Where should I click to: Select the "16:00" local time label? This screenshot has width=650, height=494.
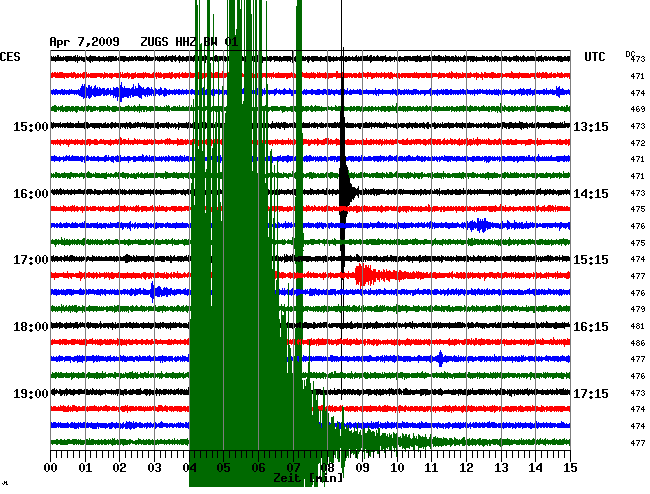[31, 194]
